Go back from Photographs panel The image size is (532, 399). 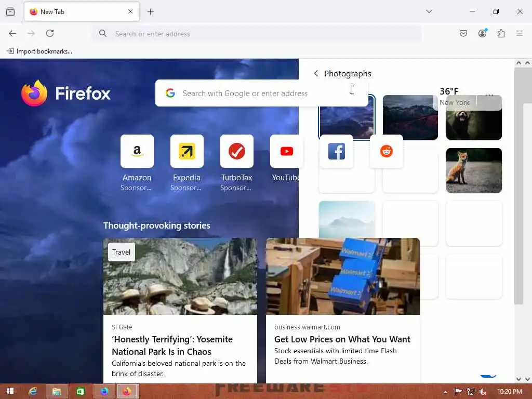pos(316,74)
